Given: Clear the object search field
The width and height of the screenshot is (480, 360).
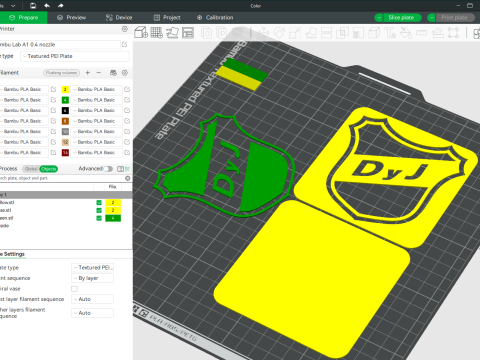Looking at the screenshot, I should (127, 178).
